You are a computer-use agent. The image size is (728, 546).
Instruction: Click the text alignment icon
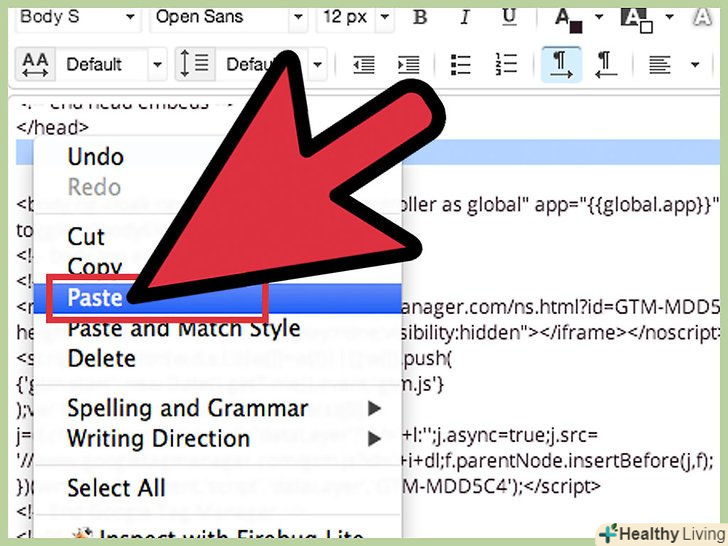coord(660,65)
